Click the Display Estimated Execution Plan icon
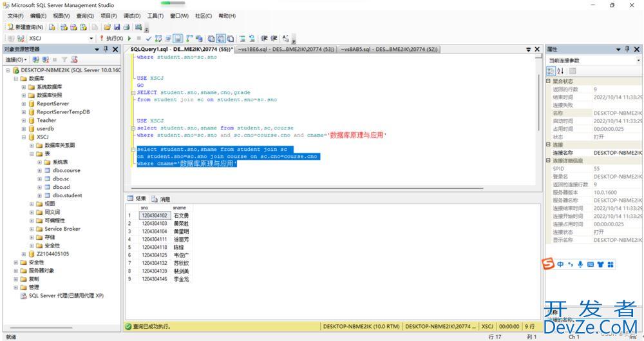The height and width of the screenshot is (341, 644). [x=158, y=39]
